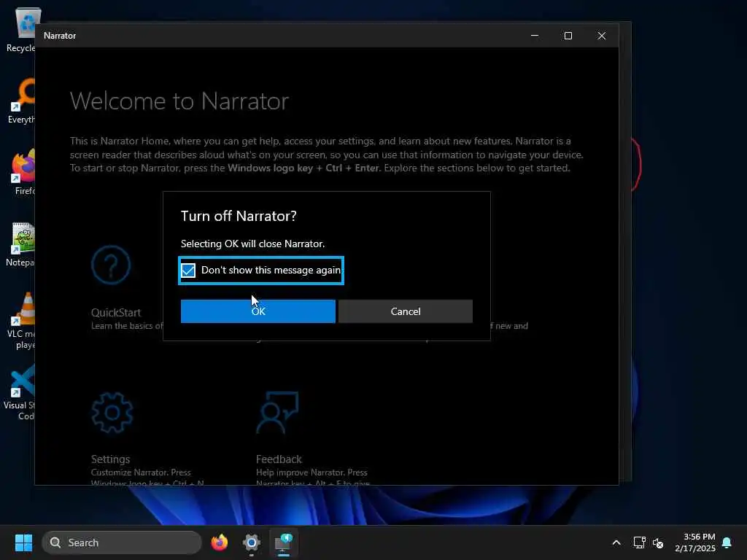
Task: Minimize the Narrator window
Action: tap(535, 36)
